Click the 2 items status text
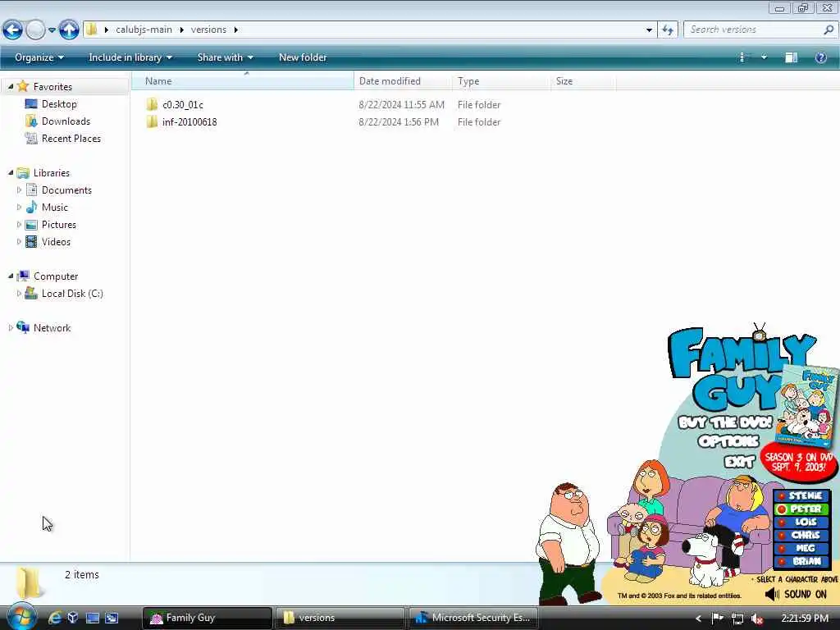Viewport: 840px width, 630px height. [82, 574]
